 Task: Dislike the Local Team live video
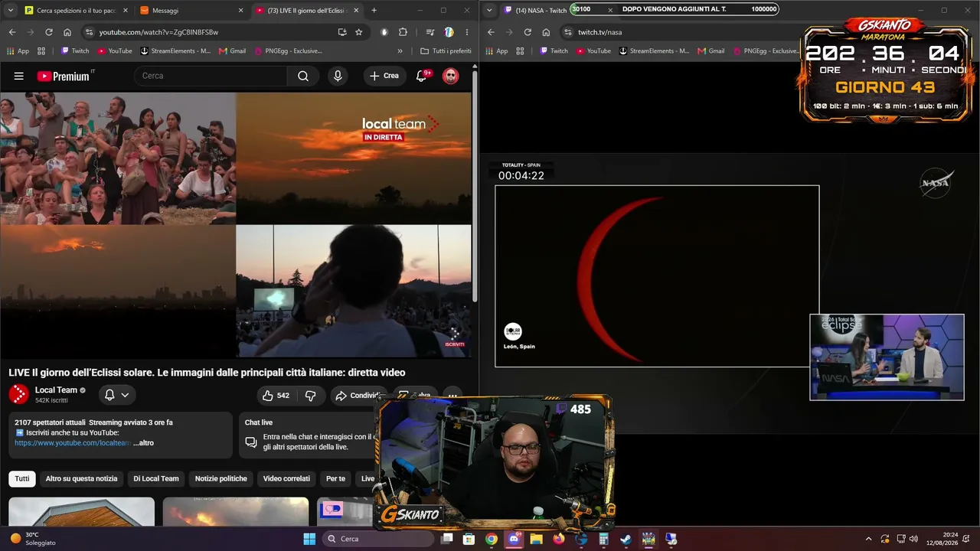pos(311,396)
